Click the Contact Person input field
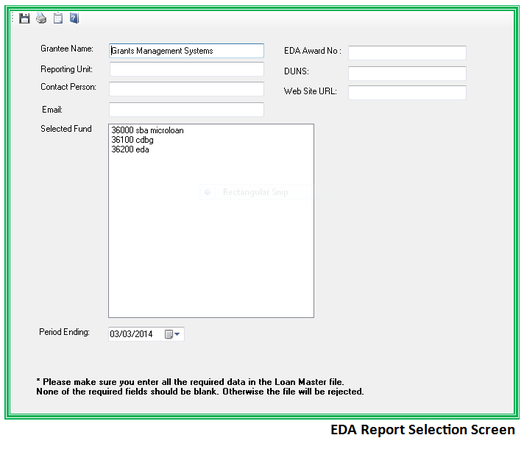The height and width of the screenshot is (449, 524). coord(186,89)
